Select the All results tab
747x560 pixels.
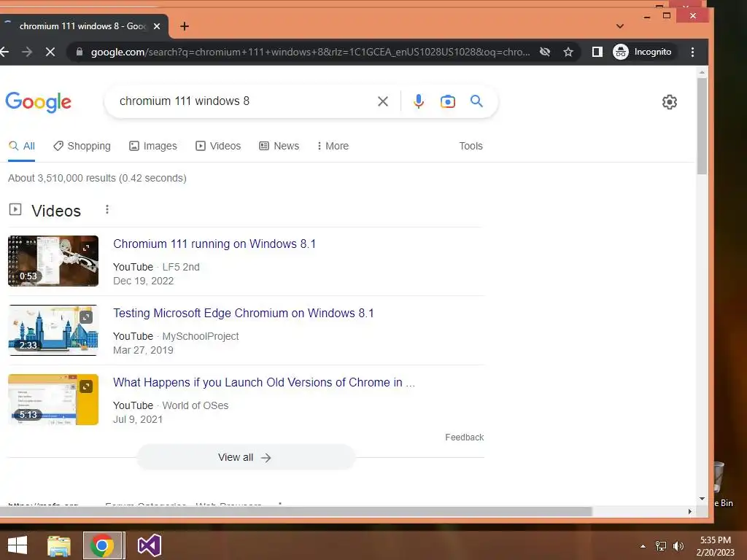tap(22, 146)
